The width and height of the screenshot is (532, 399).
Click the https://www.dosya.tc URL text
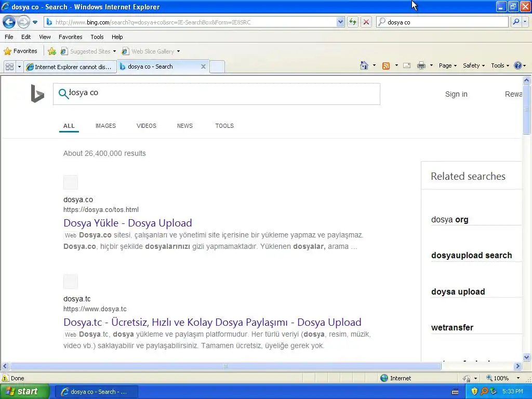pos(95,309)
